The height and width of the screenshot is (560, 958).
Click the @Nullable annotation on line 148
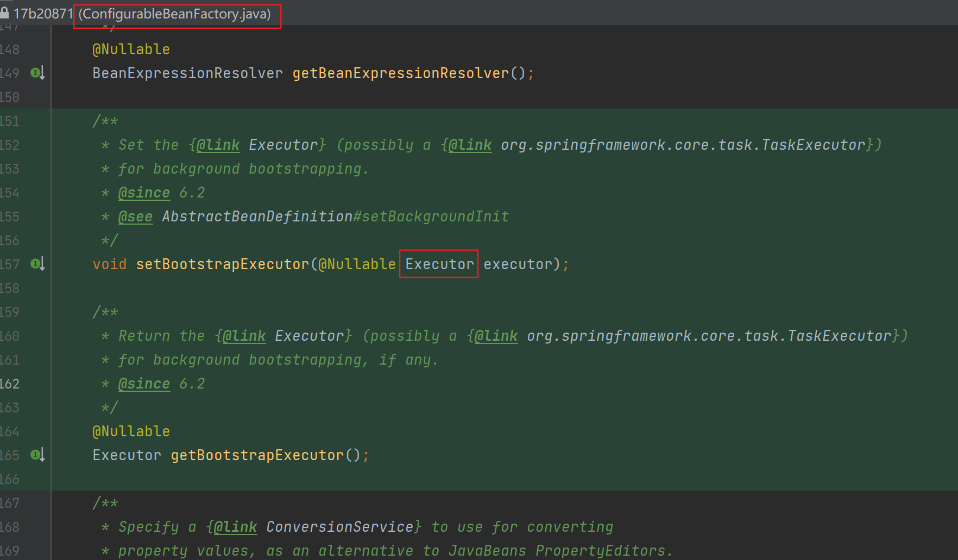[x=131, y=49]
